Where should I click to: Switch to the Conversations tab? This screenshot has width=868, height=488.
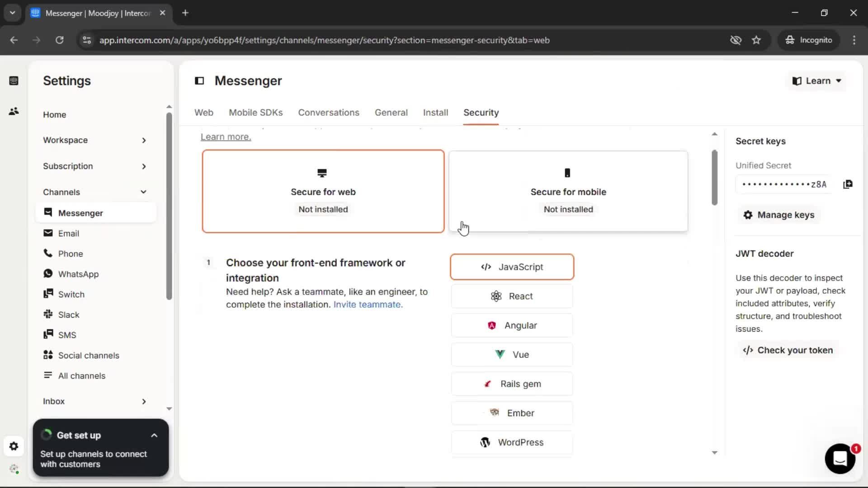(x=329, y=113)
